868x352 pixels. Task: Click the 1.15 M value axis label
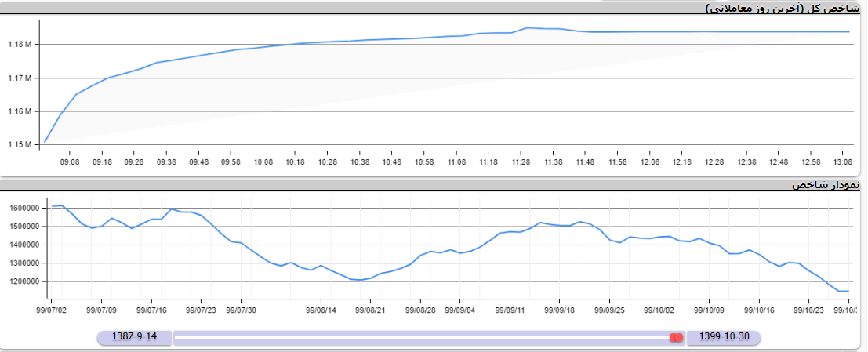pyautogui.click(x=19, y=145)
